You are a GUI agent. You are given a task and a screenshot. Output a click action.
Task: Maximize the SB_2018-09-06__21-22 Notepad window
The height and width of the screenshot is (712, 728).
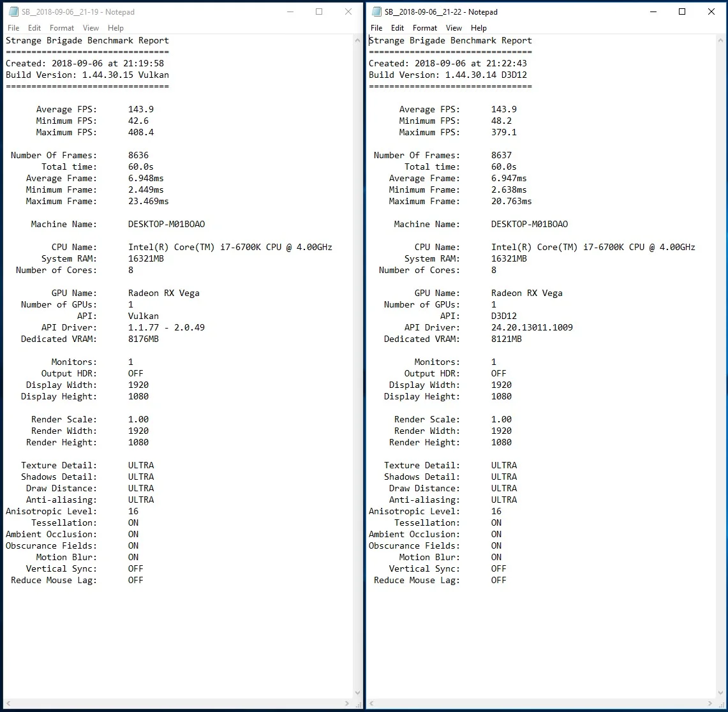tap(682, 11)
